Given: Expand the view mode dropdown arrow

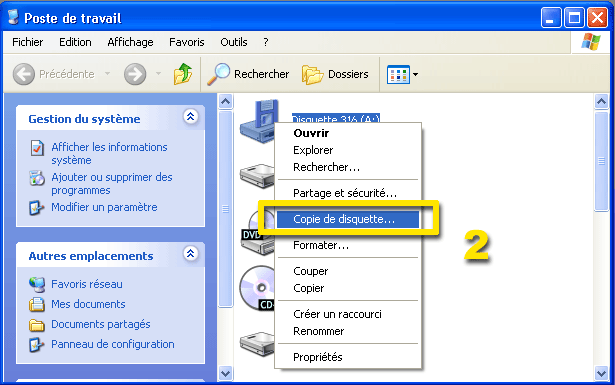Looking at the screenshot, I should [x=415, y=74].
